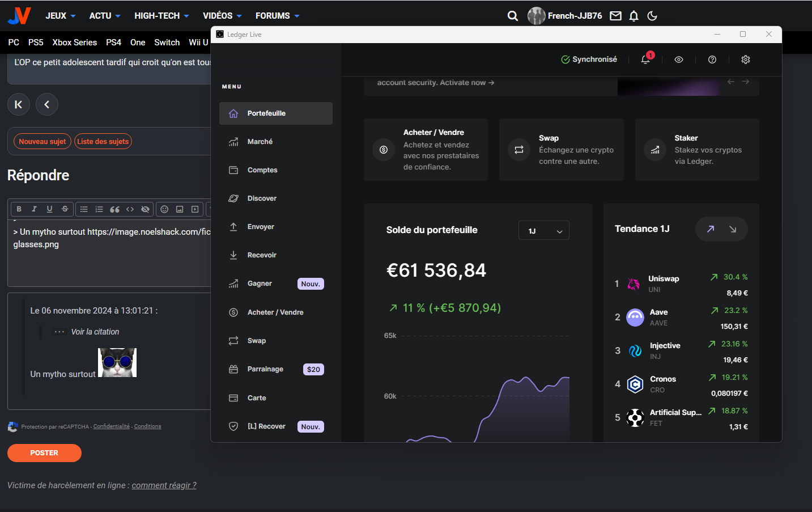Open Marché in Ledger Live menu
The image size is (812, 512).
pyautogui.click(x=276, y=142)
